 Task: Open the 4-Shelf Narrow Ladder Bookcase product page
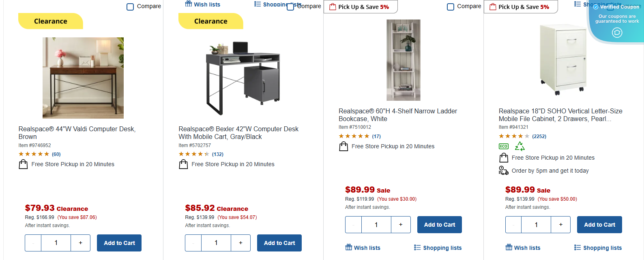click(x=398, y=115)
